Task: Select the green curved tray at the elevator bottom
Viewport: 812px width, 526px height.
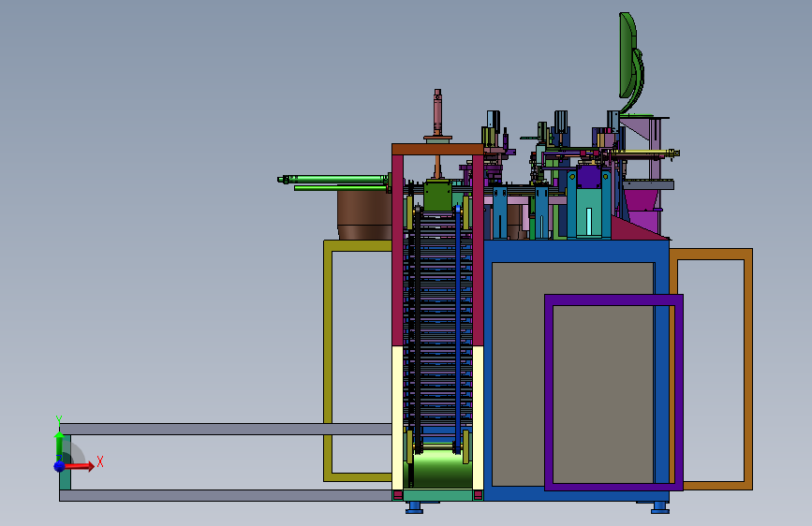Action: 438,468
